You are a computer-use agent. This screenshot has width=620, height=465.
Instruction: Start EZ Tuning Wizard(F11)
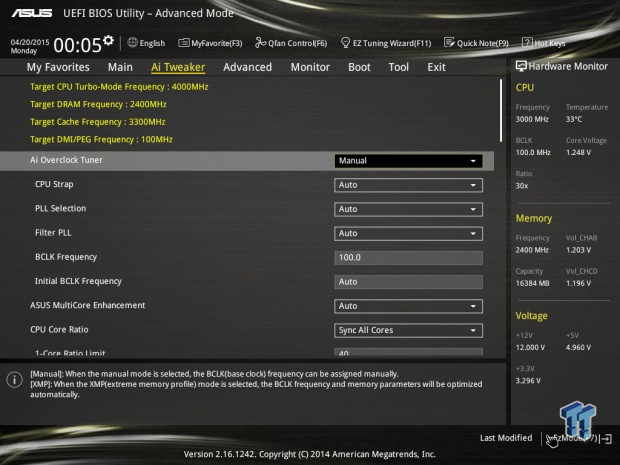[386, 43]
